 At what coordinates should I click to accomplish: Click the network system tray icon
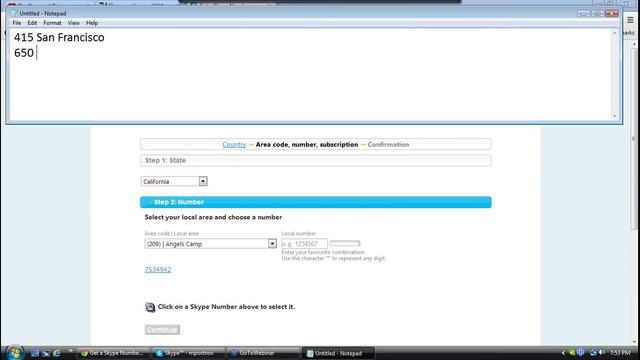tap(593, 353)
